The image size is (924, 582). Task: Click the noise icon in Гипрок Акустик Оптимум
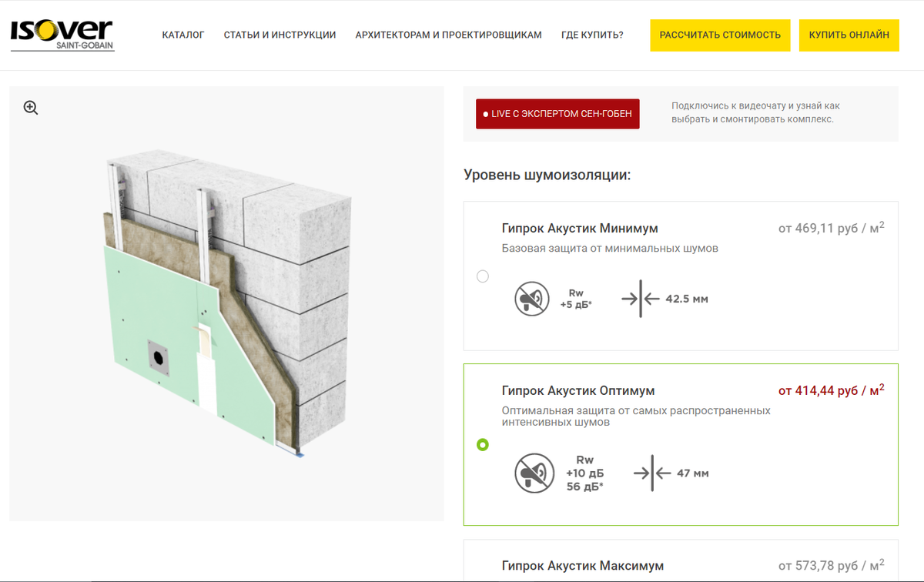pos(534,473)
